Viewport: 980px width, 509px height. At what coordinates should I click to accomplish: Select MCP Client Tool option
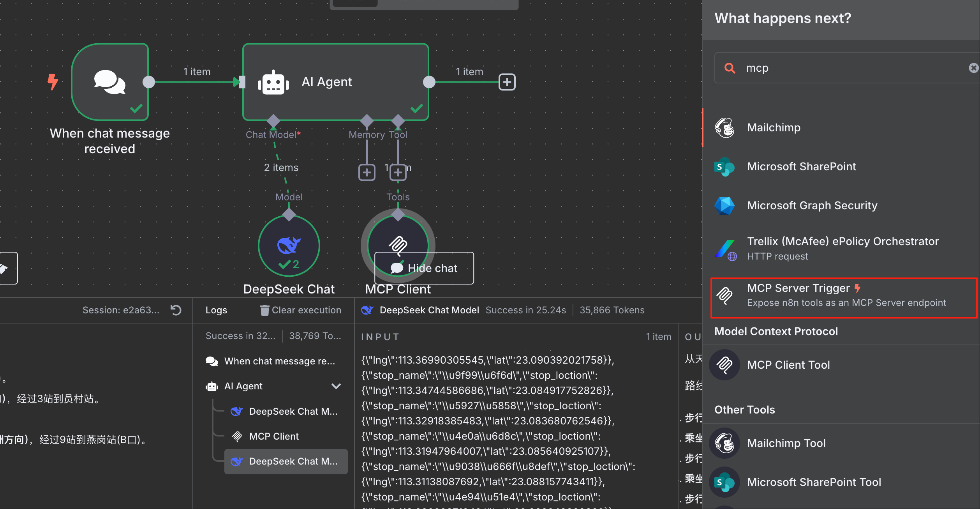[x=788, y=365]
